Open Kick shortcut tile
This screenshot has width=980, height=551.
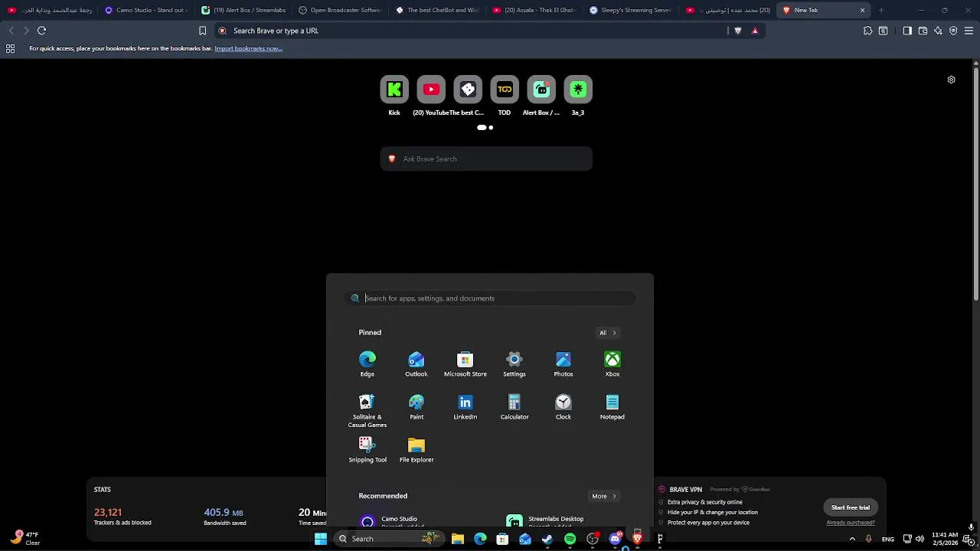coord(394,90)
